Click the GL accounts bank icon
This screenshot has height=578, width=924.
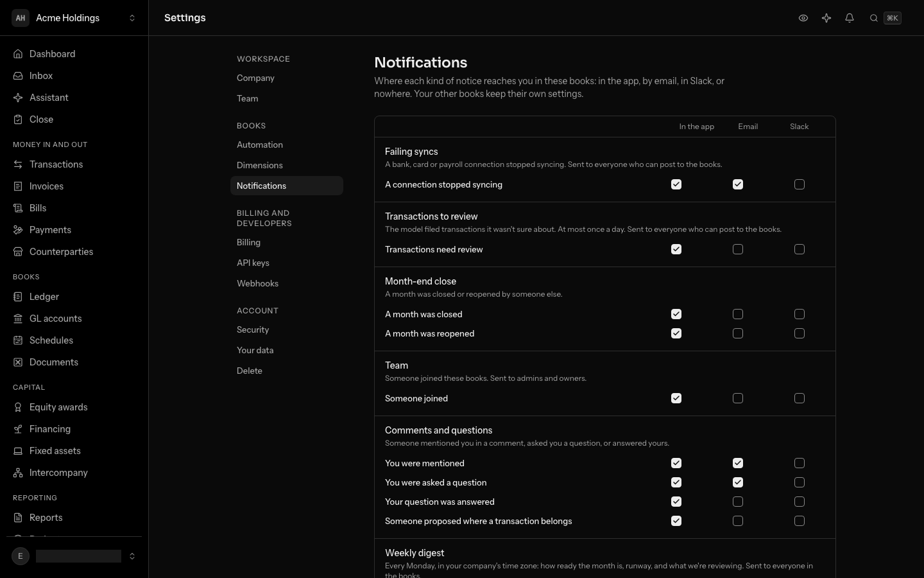(x=18, y=319)
